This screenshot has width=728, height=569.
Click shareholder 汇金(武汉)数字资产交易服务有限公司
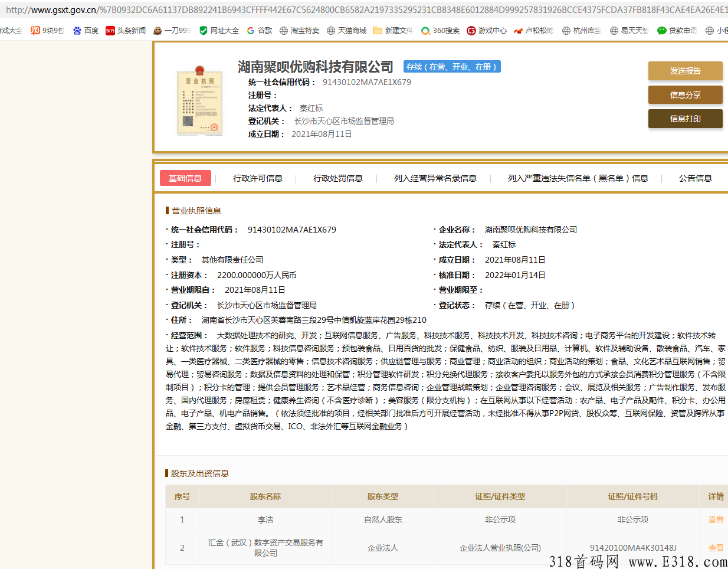[x=265, y=548]
